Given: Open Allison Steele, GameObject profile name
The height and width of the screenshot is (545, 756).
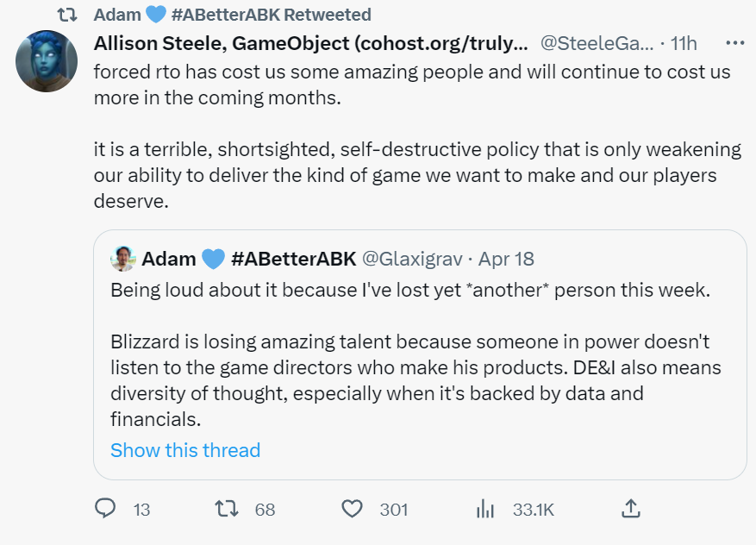Looking at the screenshot, I should tap(309, 42).
